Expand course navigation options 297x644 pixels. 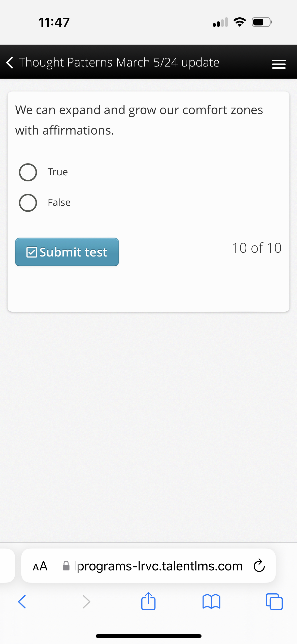pyautogui.click(x=279, y=64)
